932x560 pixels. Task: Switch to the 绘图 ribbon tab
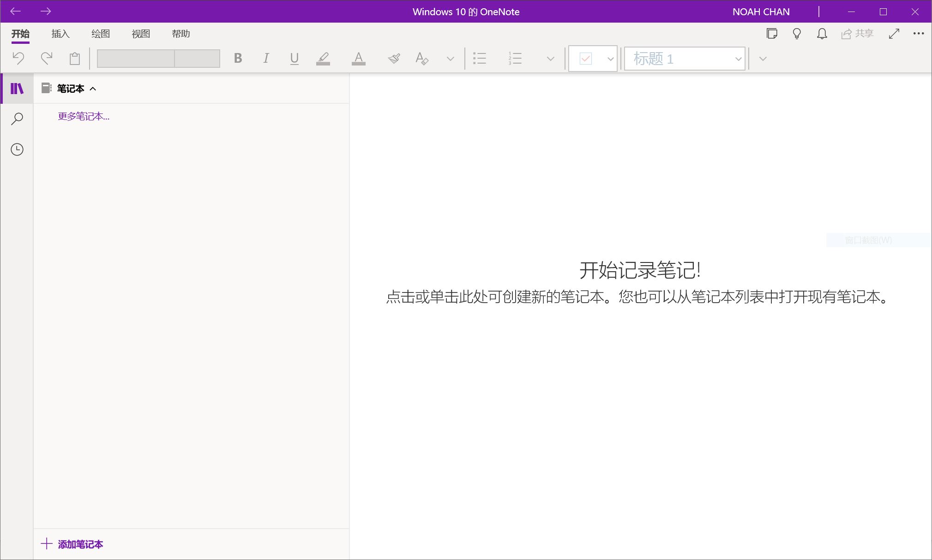[x=100, y=34]
